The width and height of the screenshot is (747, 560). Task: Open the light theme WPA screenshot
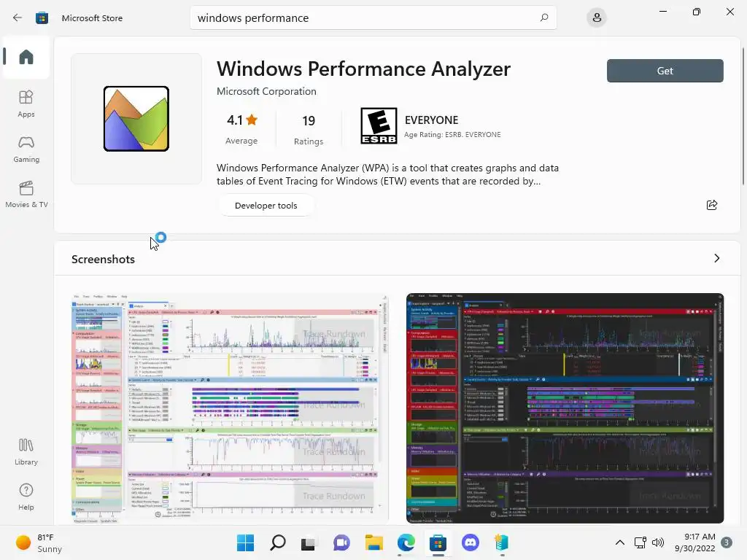click(230, 408)
